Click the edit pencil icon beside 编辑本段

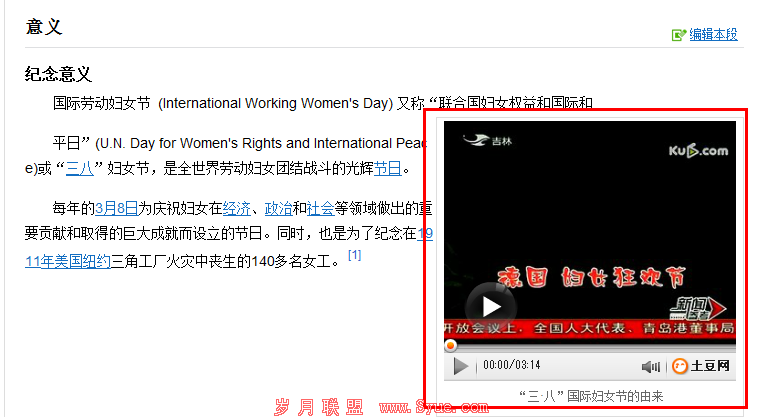click(x=679, y=35)
